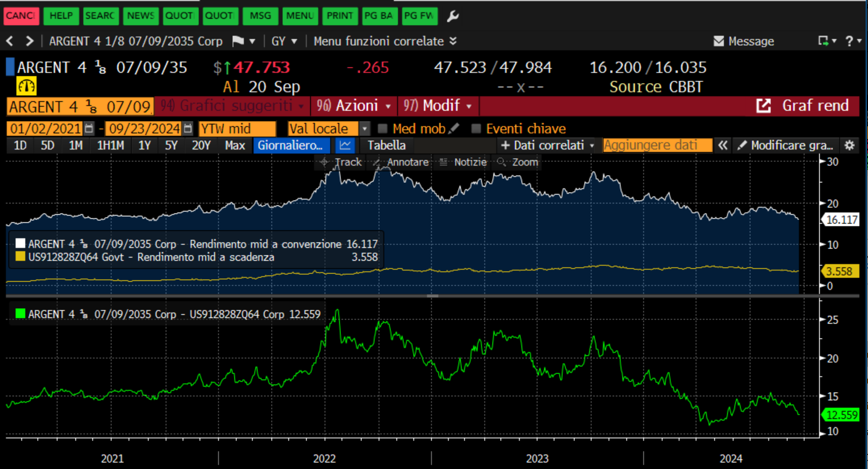Image resolution: width=868 pixels, height=469 pixels.
Task: Click the Modificare grafico pencil button
Action: tap(785, 145)
